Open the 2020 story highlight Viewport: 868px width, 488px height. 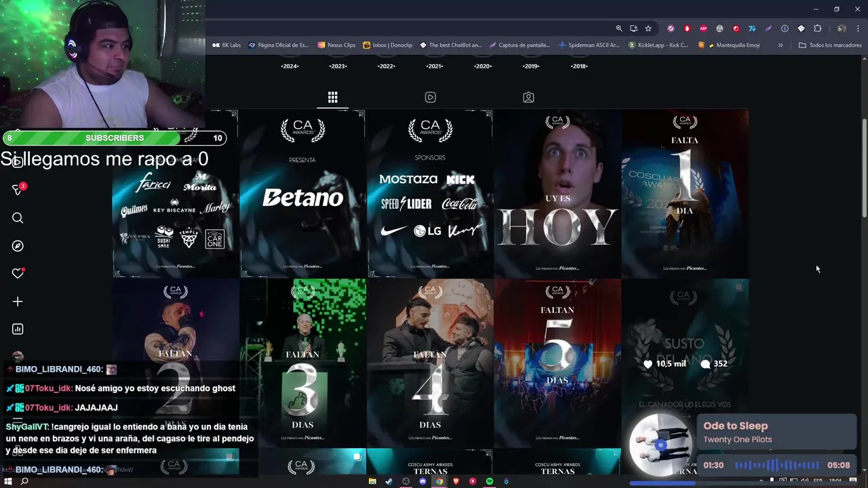tap(483, 66)
